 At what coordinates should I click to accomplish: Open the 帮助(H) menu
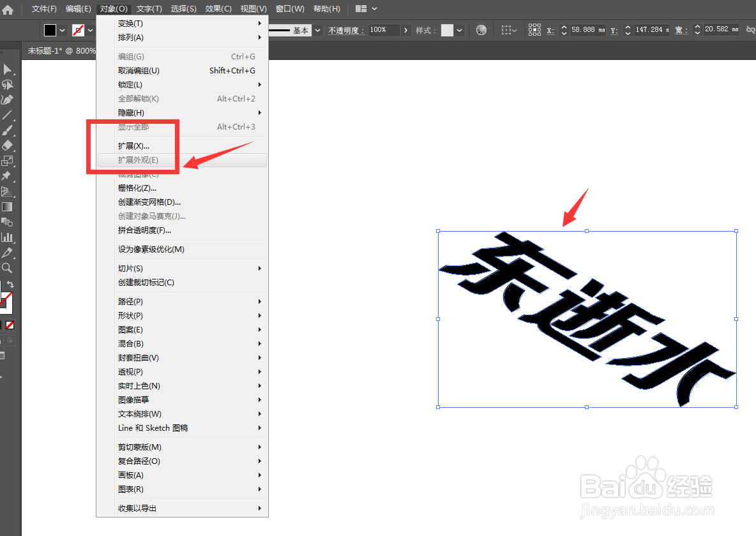326,9
